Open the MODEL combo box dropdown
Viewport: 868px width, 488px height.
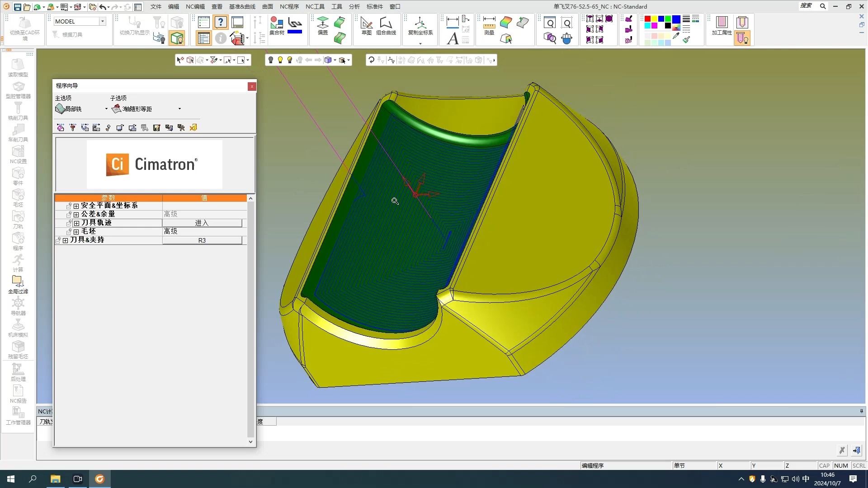[x=103, y=21]
